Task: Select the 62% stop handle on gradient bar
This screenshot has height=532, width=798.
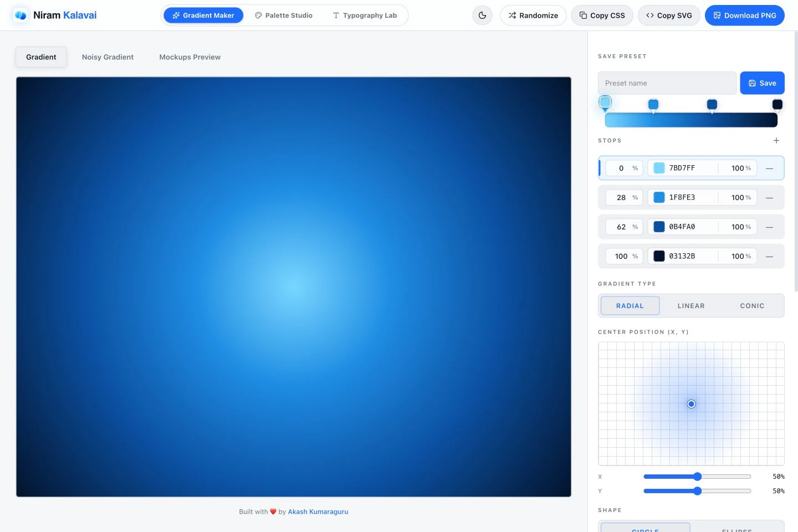Action: pyautogui.click(x=712, y=105)
